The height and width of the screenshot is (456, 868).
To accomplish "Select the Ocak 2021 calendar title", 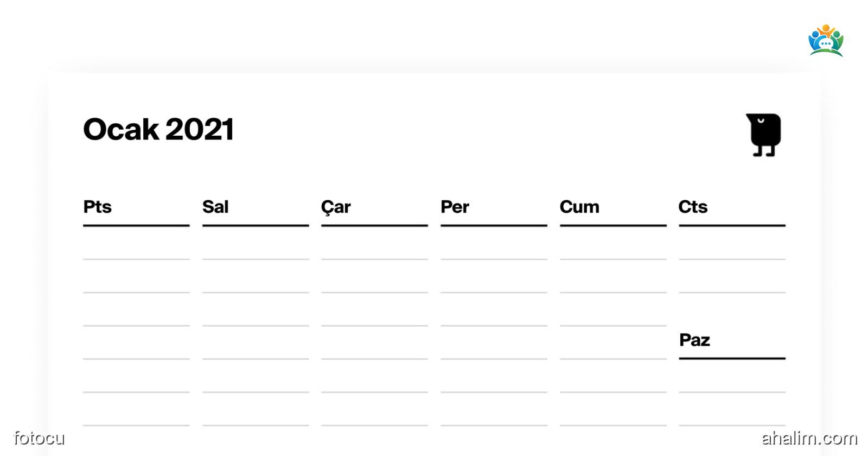I will tap(158, 129).
